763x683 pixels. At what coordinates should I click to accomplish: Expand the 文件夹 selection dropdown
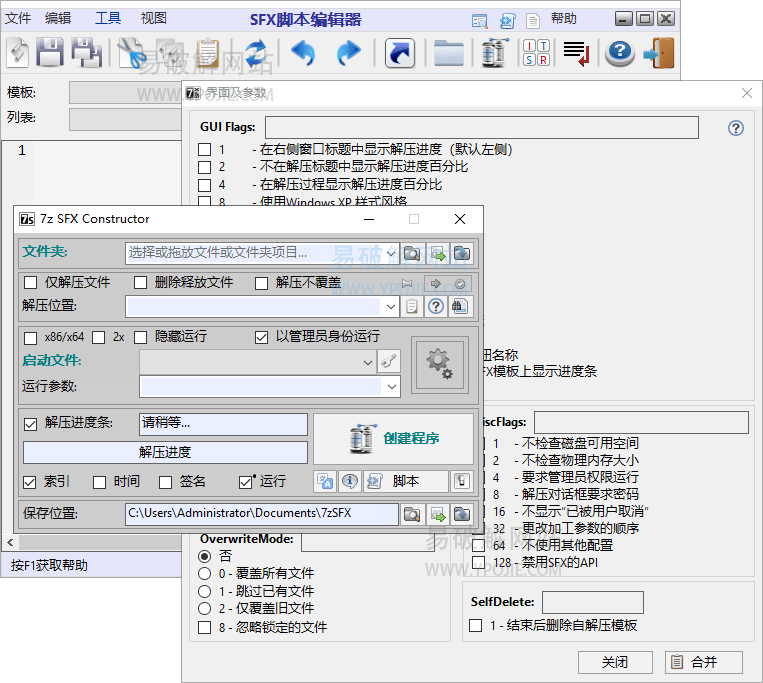[390, 252]
